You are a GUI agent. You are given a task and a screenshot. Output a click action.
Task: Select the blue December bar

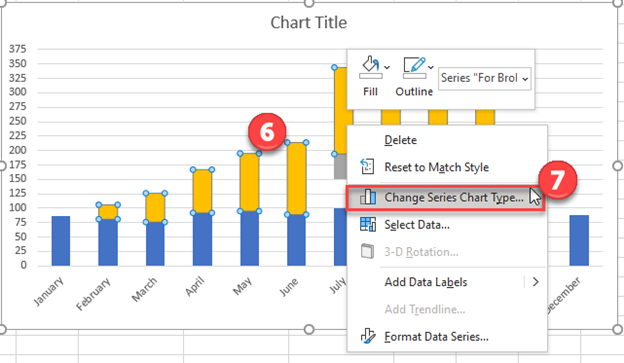579,240
